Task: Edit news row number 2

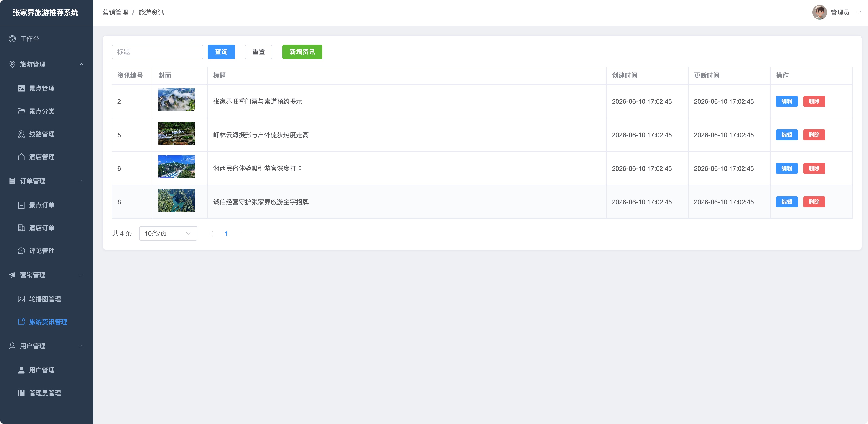Action: point(787,101)
